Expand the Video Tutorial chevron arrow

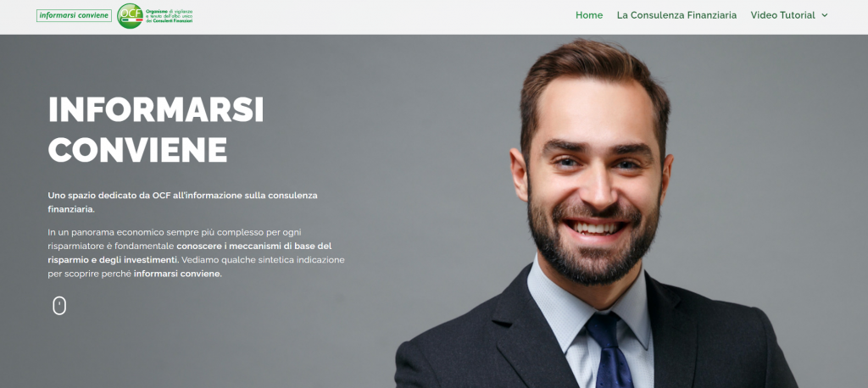click(825, 15)
